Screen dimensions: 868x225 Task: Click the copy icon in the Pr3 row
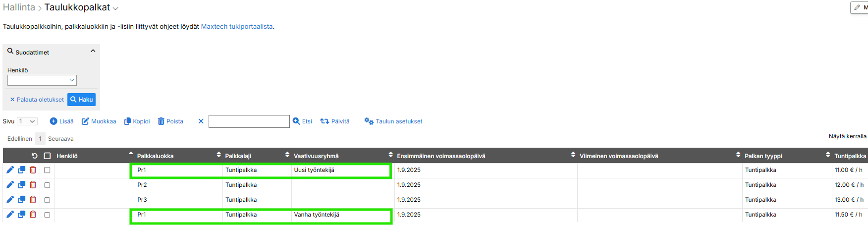tap(21, 200)
